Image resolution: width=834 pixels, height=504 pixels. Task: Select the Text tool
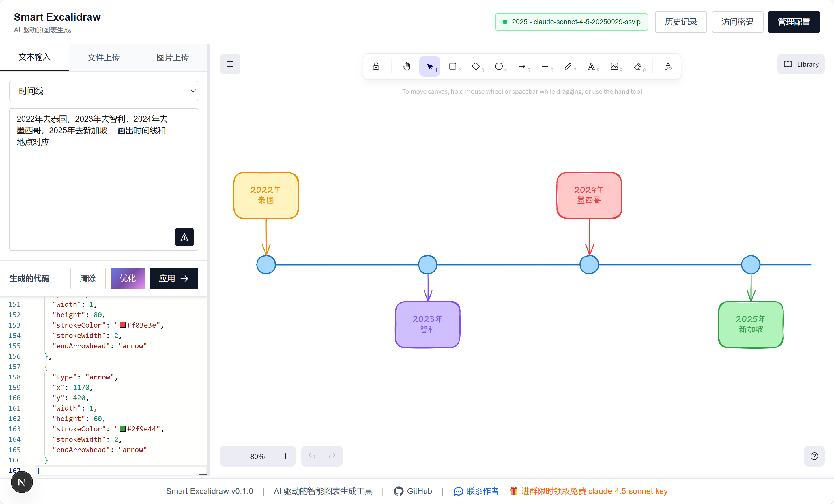(591, 66)
